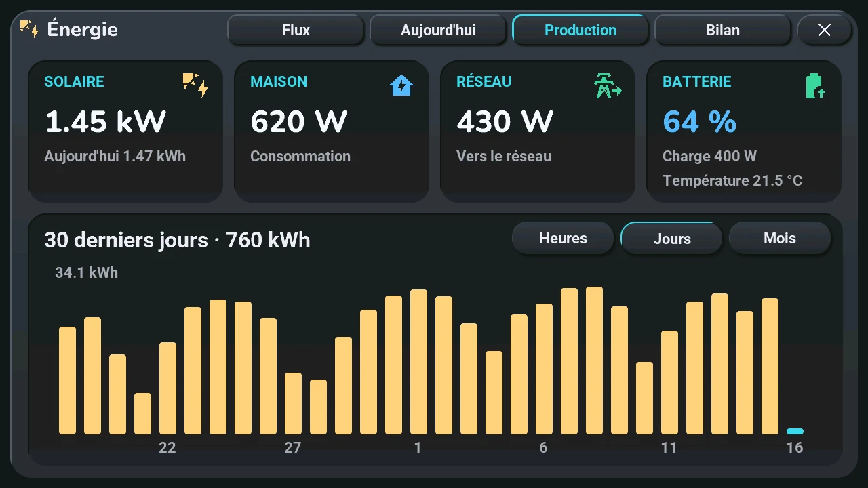The image size is (868, 488).
Task: Click the Charge 400 W text
Action: click(709, 156)
